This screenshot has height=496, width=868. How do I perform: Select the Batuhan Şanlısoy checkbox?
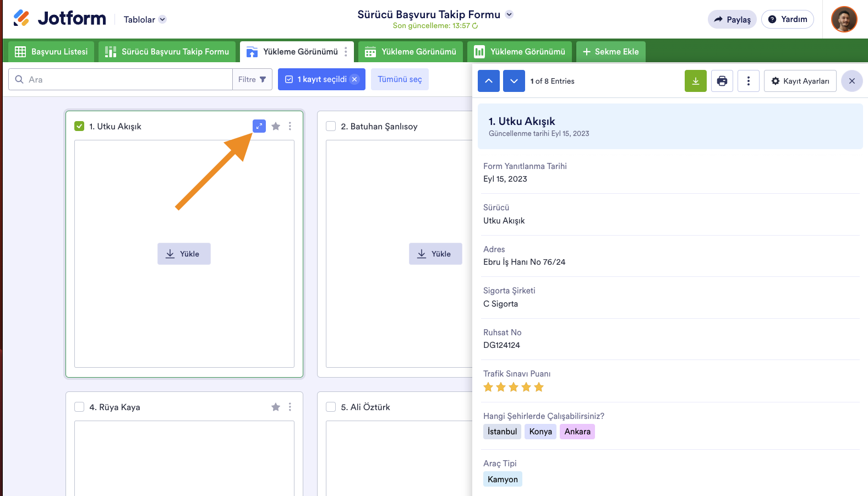pyautogui.click(x=331, y=126)
